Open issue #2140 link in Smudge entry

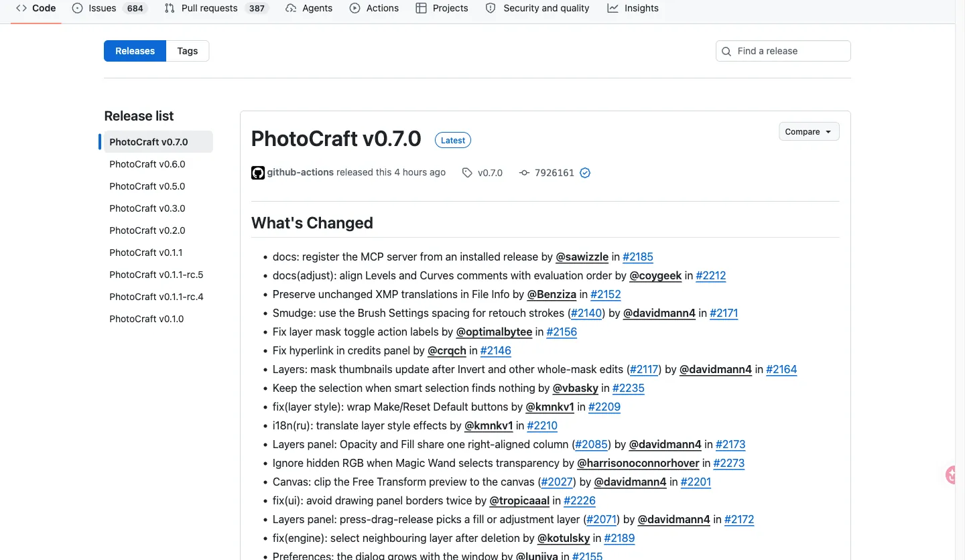point(586,313)
